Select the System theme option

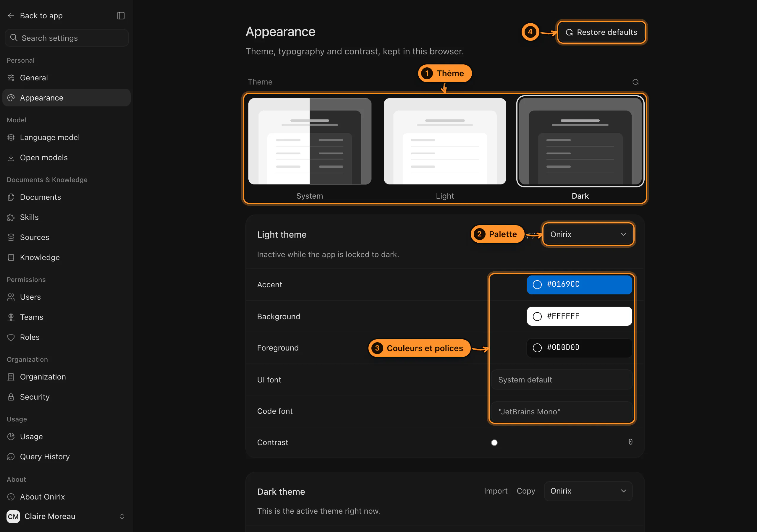[310, 141]
